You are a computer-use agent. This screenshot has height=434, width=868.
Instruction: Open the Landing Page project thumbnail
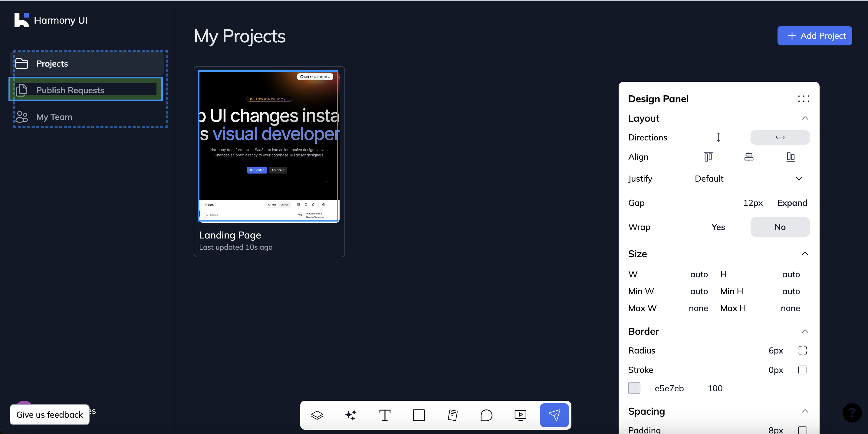269,146
